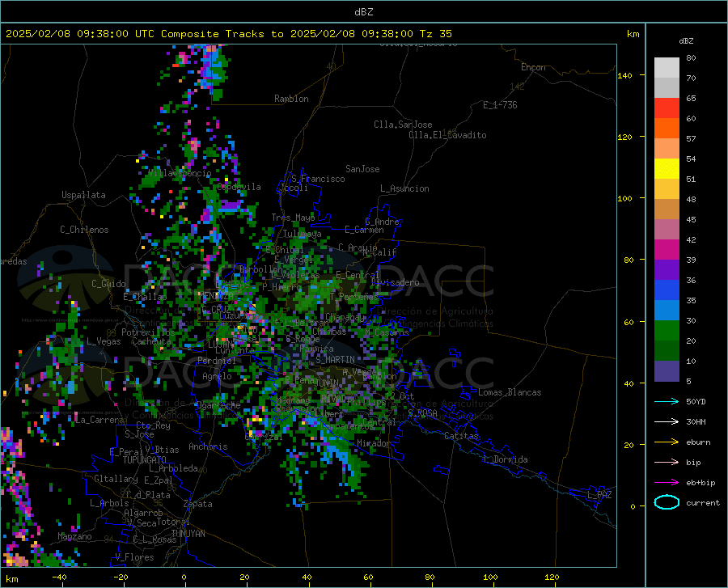Pick the green 30 dBZ color swatch
This screenshot has width=728, height=588.
point(667,331)
